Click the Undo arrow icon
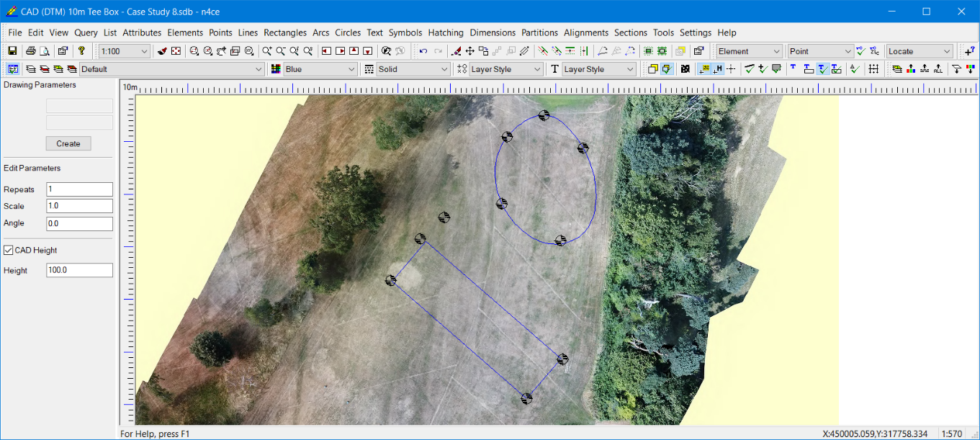Screen dimensions: 980x440 [423, 51]
